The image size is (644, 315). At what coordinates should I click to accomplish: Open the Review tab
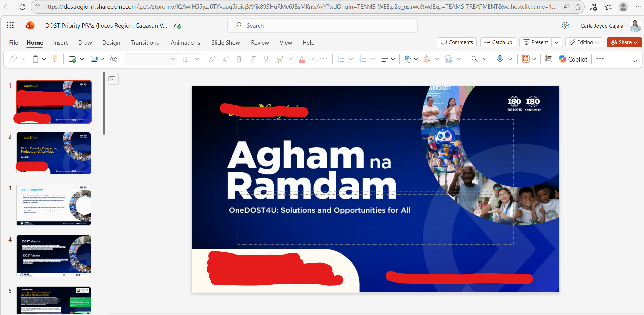[260, 43]
